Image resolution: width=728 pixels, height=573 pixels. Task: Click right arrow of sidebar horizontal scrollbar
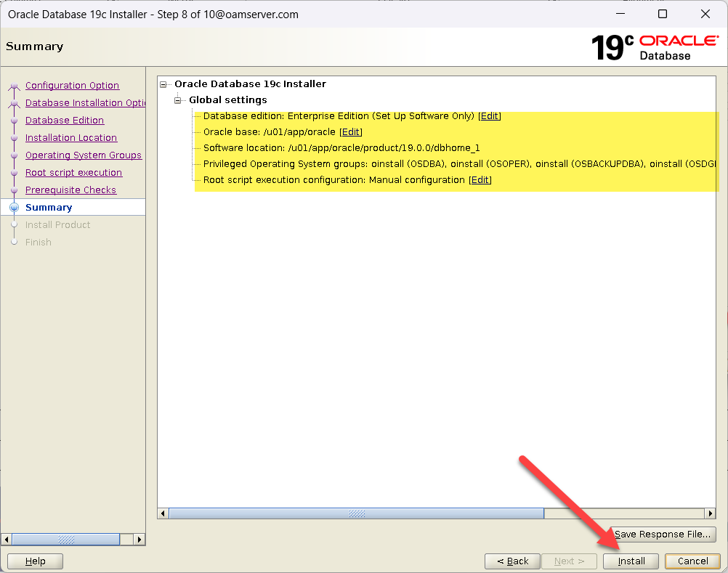coord(140,540)
